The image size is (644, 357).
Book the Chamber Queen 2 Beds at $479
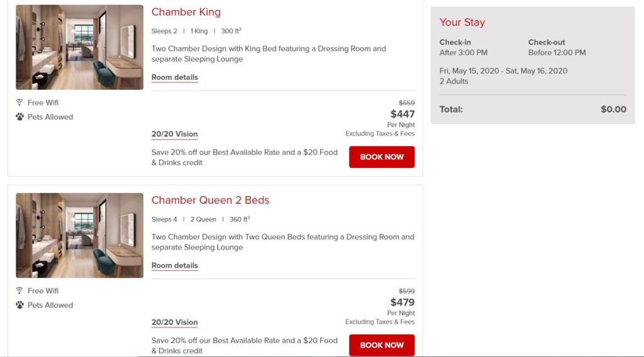pos(382,345)
